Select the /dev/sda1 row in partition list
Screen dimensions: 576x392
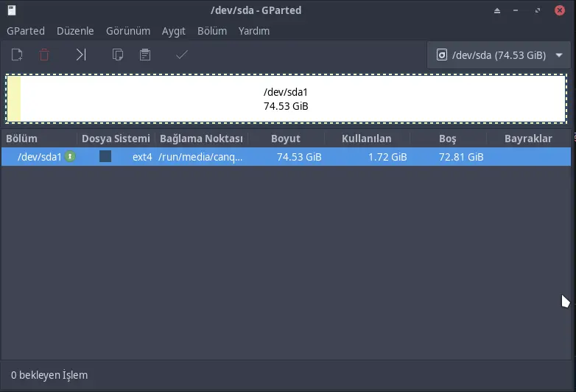click(287, 157)
